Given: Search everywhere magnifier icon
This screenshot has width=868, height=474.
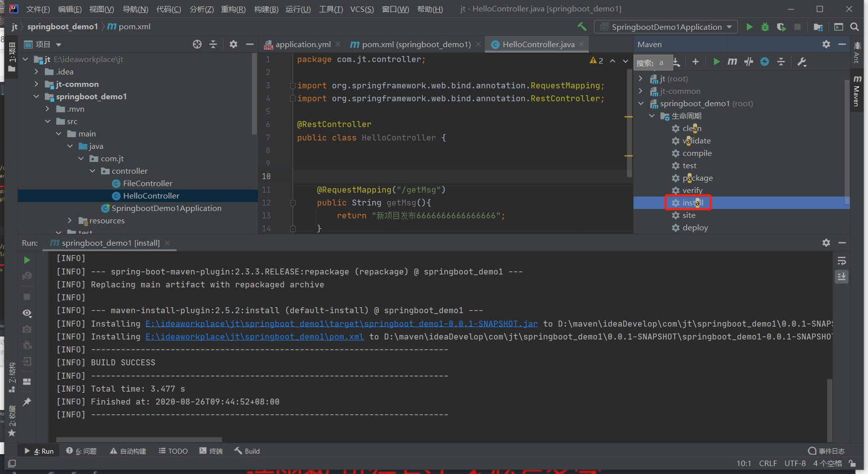Looking at the screenshot, I should [x=855, y=27].
